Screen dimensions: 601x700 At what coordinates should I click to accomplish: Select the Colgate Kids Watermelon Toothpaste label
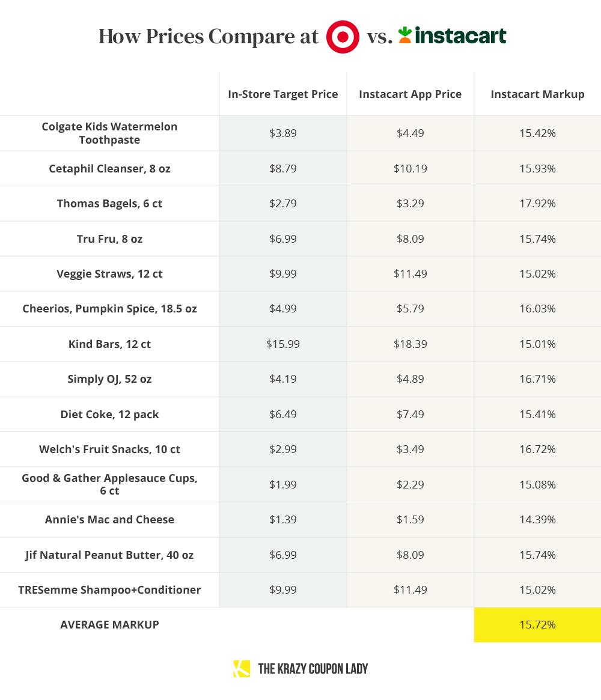[x=109, y=133]
